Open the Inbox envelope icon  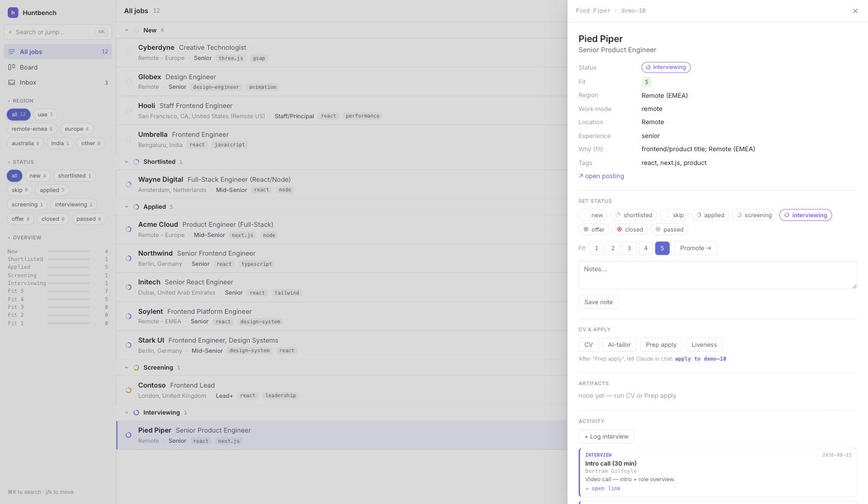tap(11, 82)
